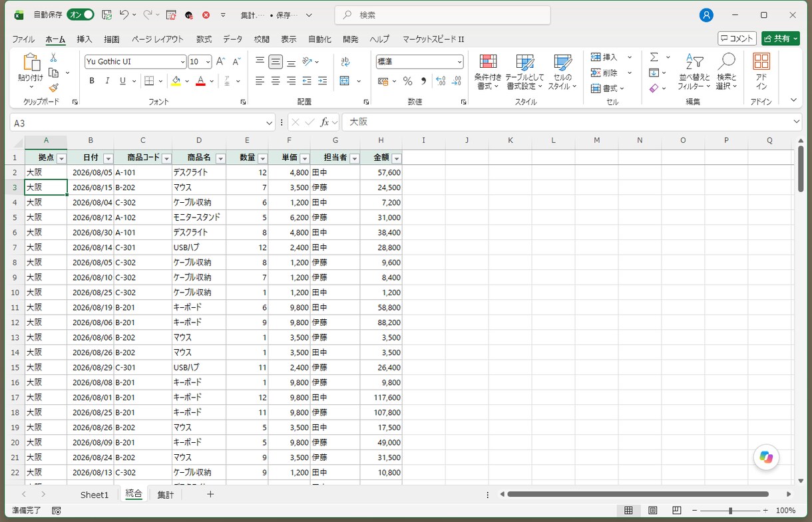812x522 pixels.
Task: Switch to Page Layout view in status bar
Action: 653,510
